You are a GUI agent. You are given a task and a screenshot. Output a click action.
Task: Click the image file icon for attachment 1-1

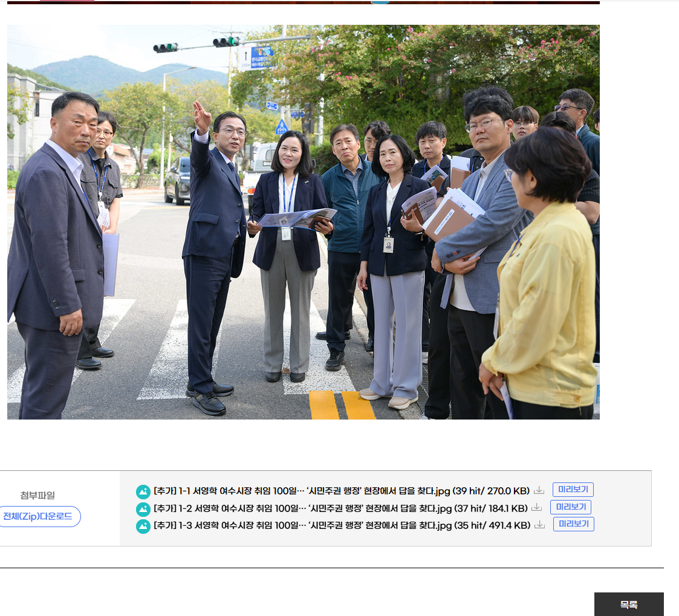point(143,491)
